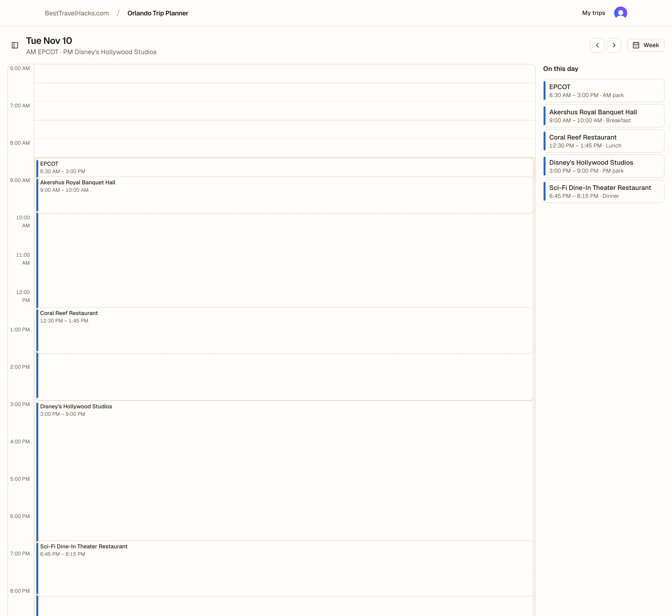Viewport: 672px width, 616px height.
Task: Select Akershus Breakfast card in sidebar
Action: 603,116
